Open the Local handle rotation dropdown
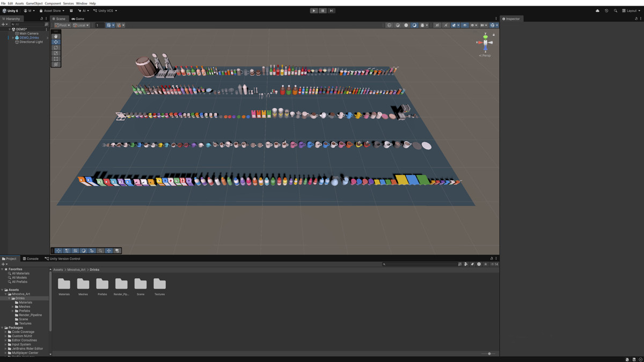This screenshot has width=644, height=362. pyautogui.click(x=81, y=25)
